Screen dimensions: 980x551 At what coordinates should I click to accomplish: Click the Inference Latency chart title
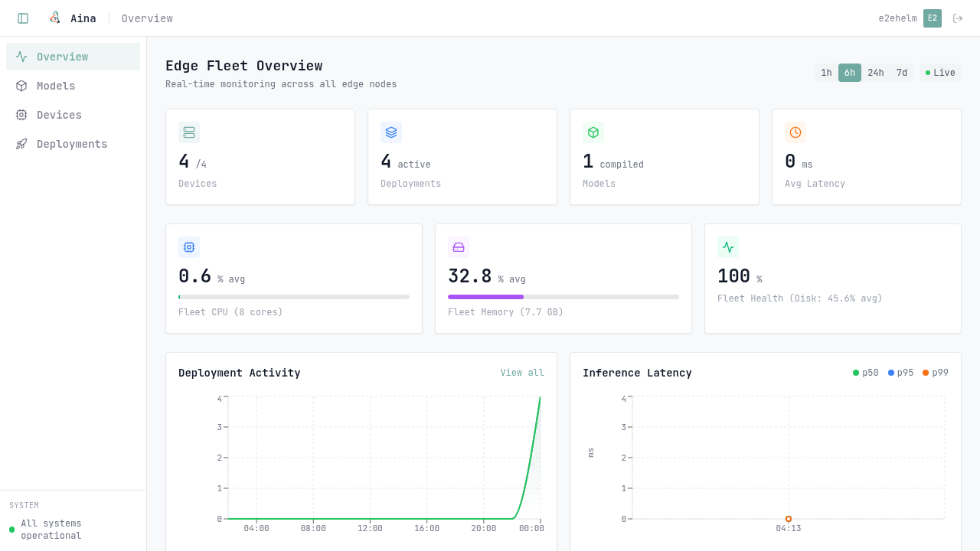point(637,373)
